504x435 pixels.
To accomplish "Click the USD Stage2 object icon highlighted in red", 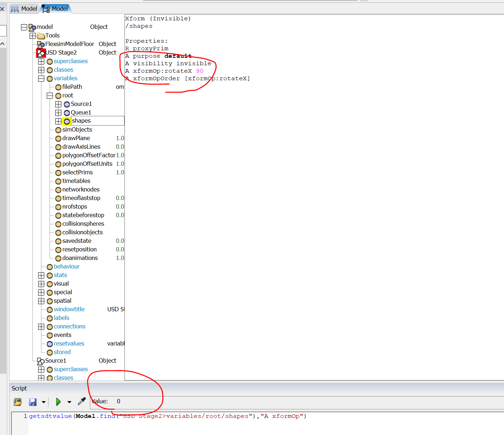I will pyautogui.click(x=41, y=53).
